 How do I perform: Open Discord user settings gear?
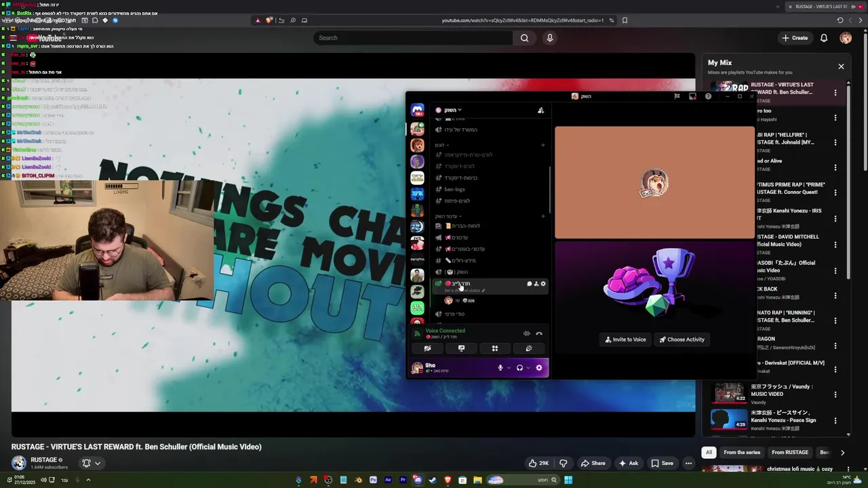coord(539,368)
